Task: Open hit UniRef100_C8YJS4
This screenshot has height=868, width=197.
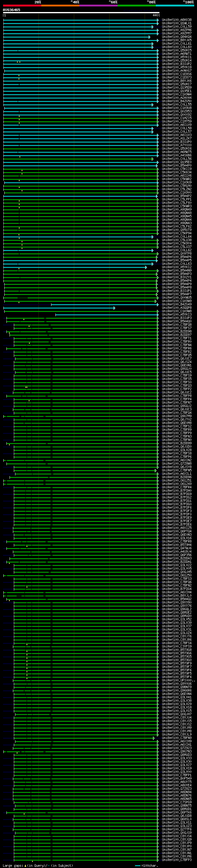Action: [x=177, y=836]
